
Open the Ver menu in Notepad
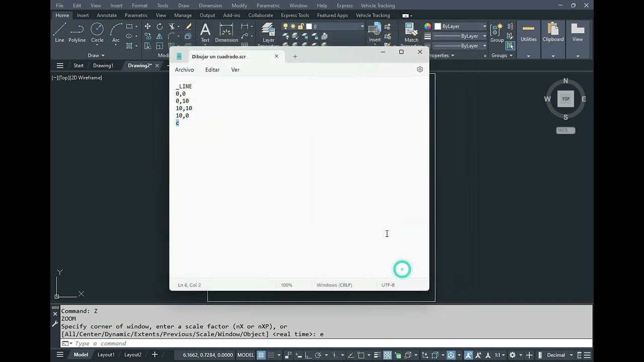click(x=235, y=70)
